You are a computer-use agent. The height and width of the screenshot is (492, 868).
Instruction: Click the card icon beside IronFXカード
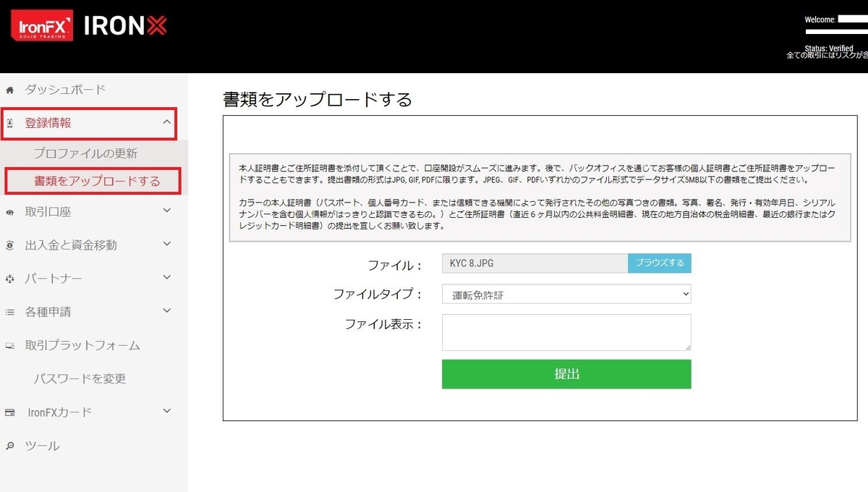(9, 412)
